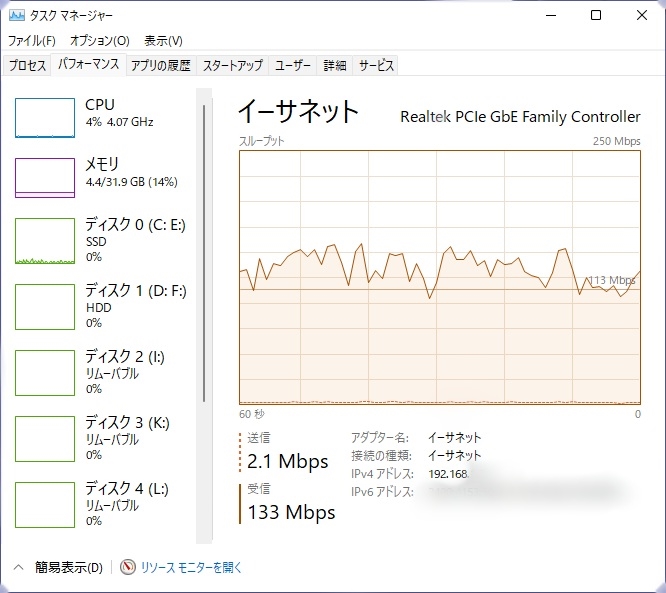The height and width of the screenshot is (593, 666).
Task: Select ディスク 4 (L:) removable thumbnail
Action: point(45,505)
